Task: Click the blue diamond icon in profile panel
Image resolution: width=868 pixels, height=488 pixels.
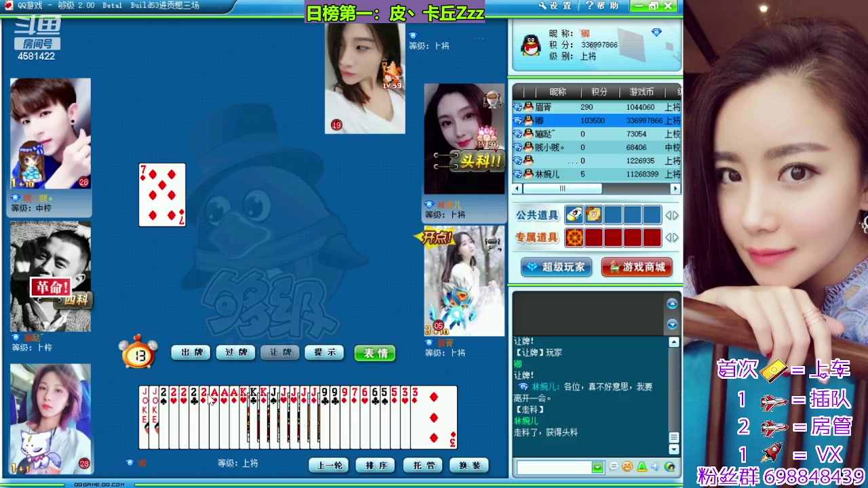Action: [x=656, y=33]
